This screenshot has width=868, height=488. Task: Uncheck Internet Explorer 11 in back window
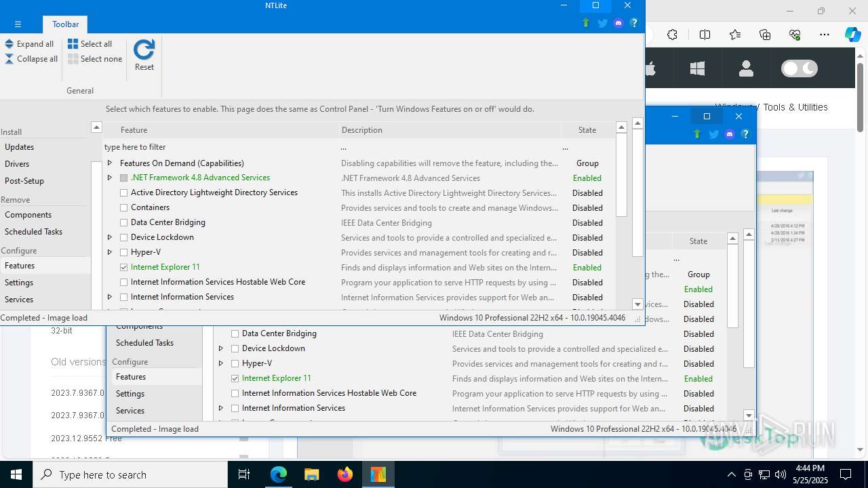tap(235, 379)
